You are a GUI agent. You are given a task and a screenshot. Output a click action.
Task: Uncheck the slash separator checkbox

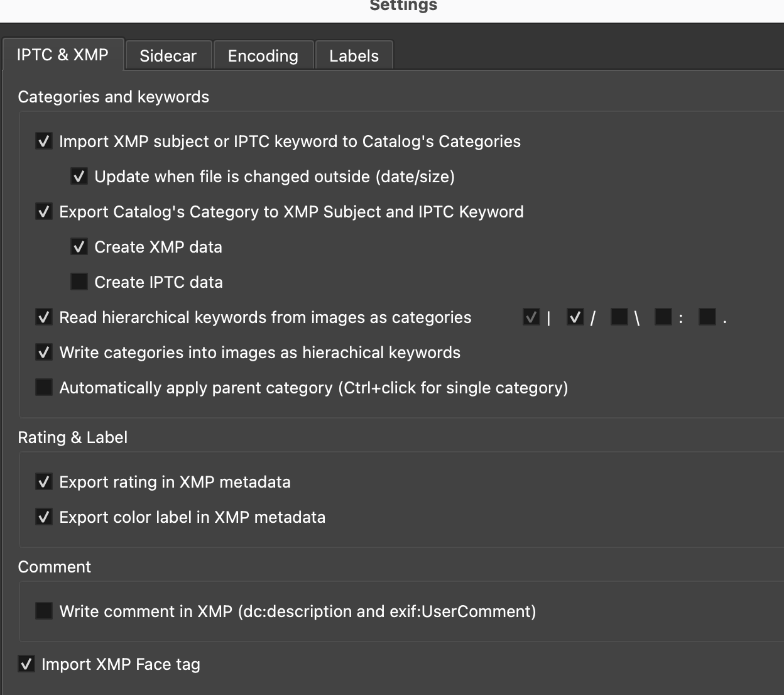[x=575, y=317]
